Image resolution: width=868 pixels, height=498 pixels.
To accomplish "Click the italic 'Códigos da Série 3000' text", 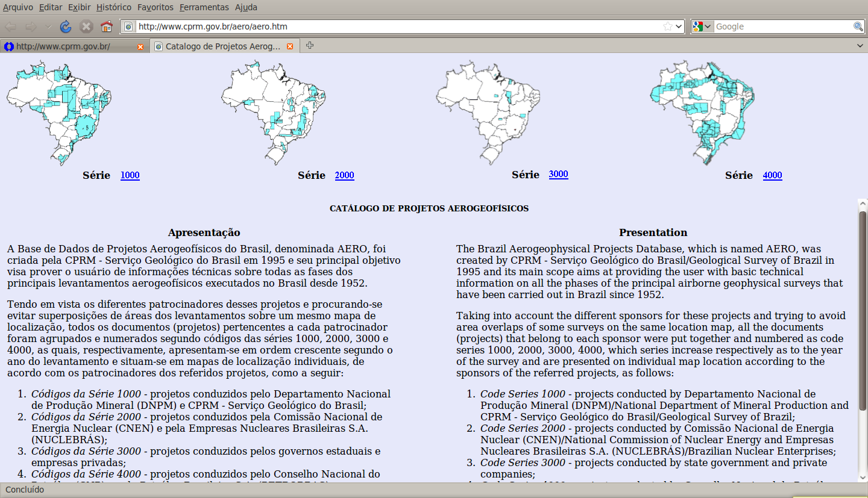I will tap(86, 451).
